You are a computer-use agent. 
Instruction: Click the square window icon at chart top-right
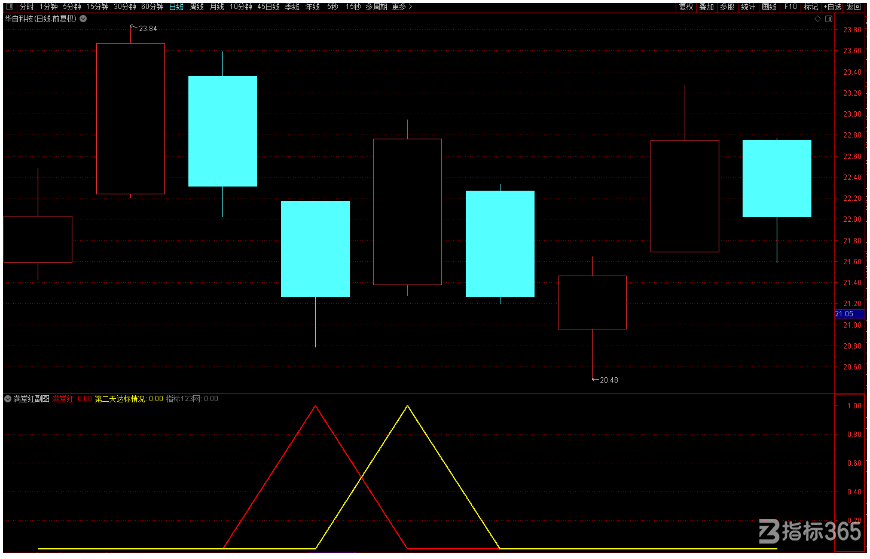click(x=828, y=19)
